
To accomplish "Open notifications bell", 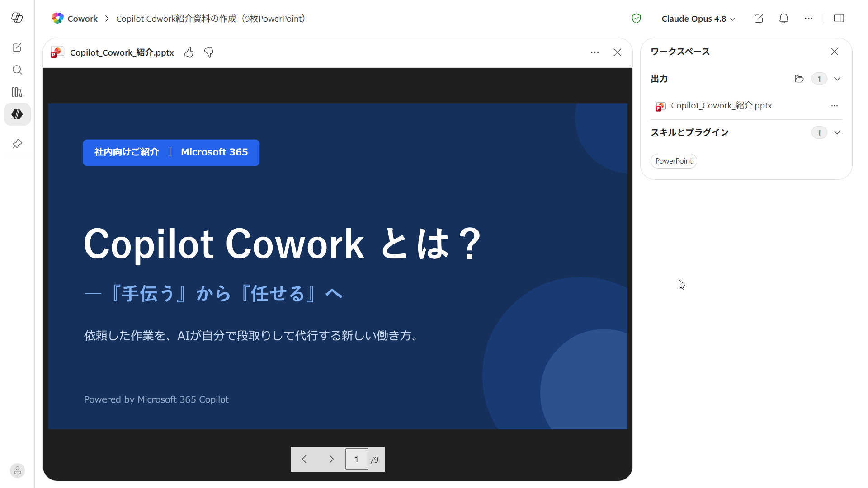I will click(783, 19).
